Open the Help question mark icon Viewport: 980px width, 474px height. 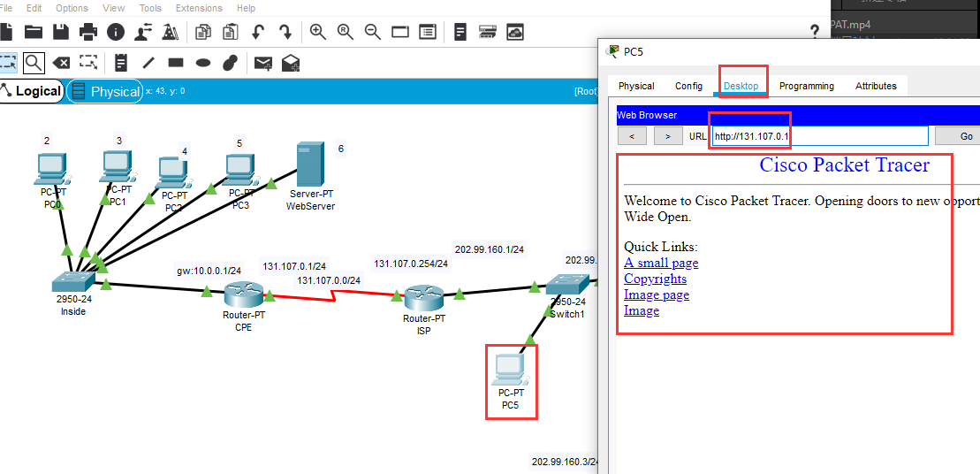tap(815, 31)
